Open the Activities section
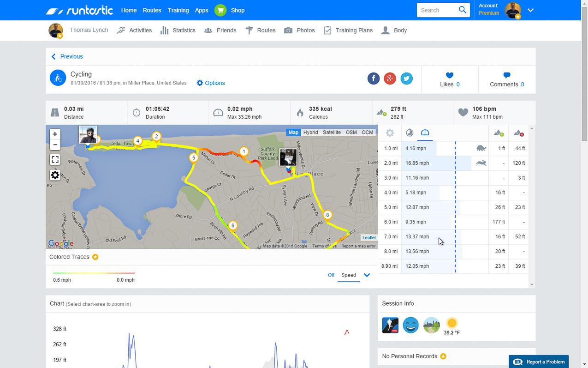 click(134, 30)
